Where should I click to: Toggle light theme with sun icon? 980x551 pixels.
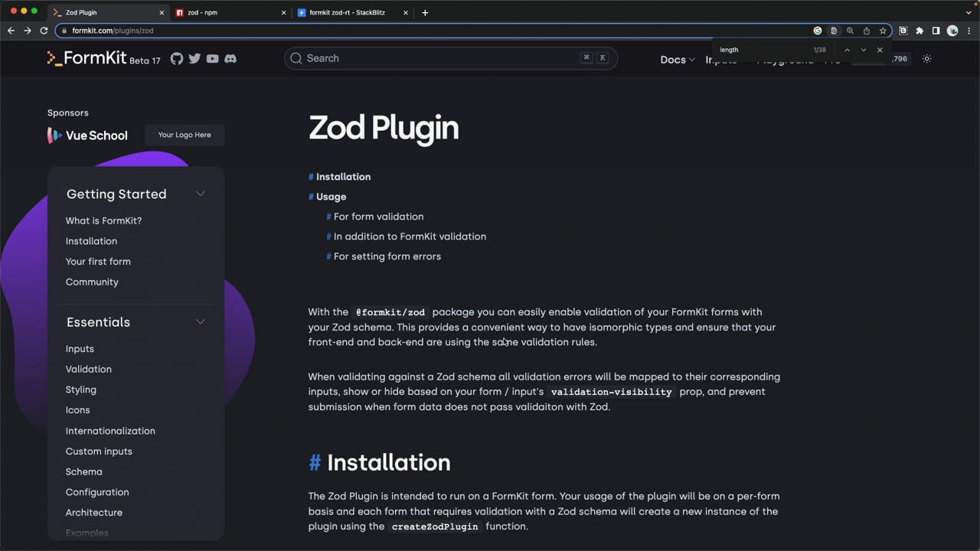927,59
